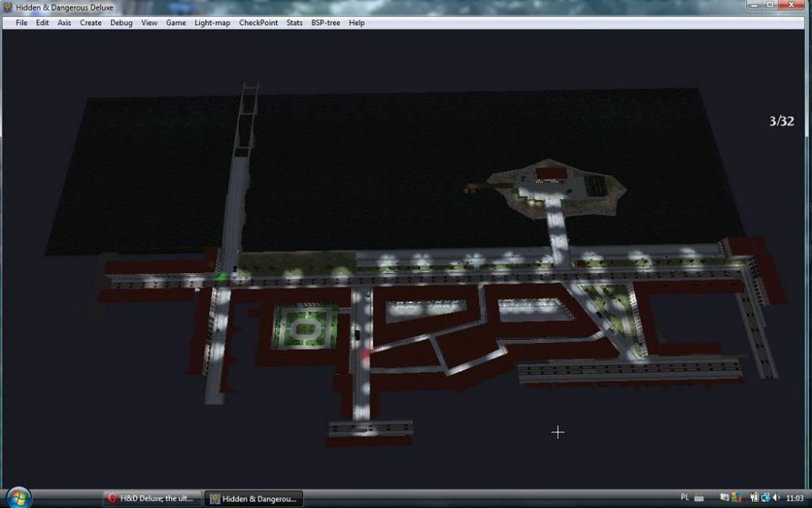
Task: Open the Help menu
Action: click(356, 23)
